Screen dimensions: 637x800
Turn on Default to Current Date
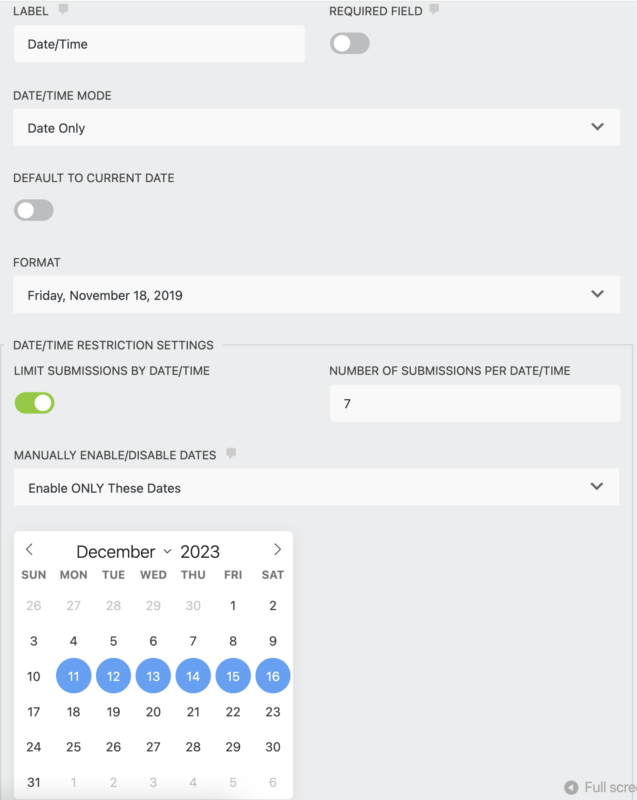tap(33, 210)
